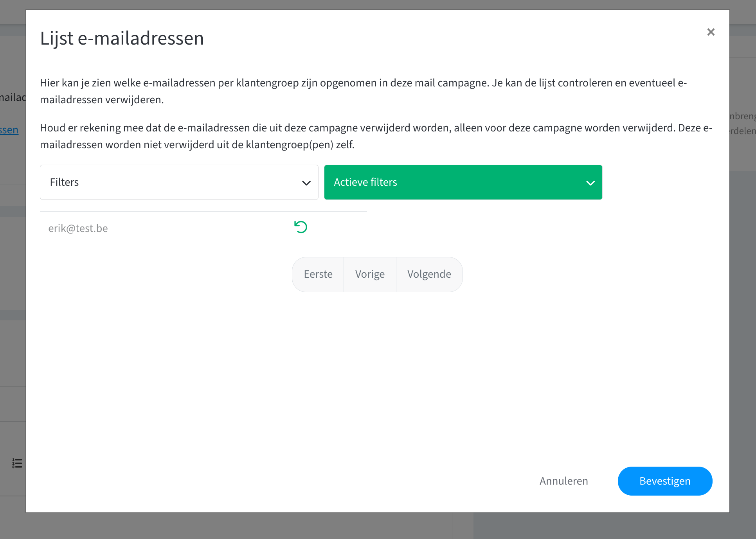
Task: Expand the Actieve filters chevron arrow
Action: tap(590, 183)
